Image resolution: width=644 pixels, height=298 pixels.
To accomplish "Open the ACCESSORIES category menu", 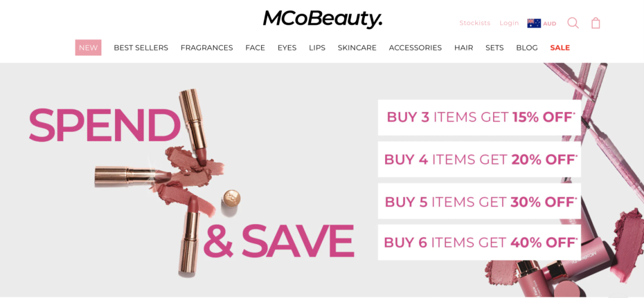I will [x=415, y=48].
